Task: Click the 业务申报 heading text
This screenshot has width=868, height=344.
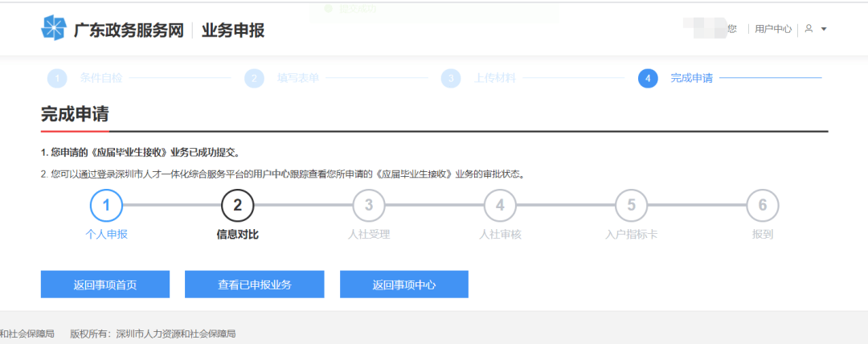Action: [x=232, y=30]
